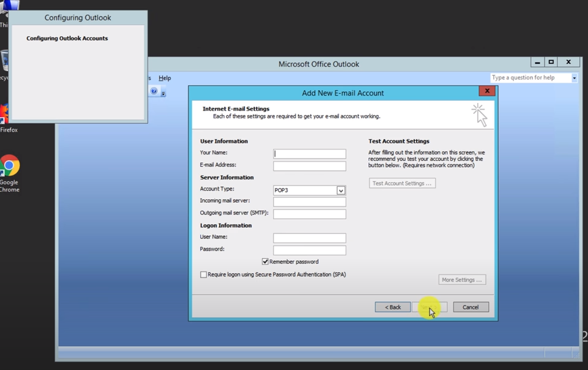Focus the User Name field under Logon Information
588x370 pixels.
tap(310, 238)
